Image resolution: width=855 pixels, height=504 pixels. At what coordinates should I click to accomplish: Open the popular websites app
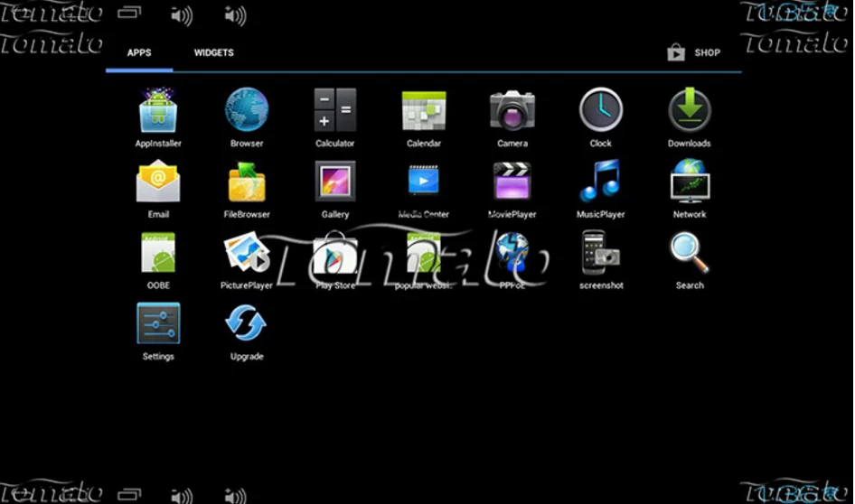[x=424, y=252]
